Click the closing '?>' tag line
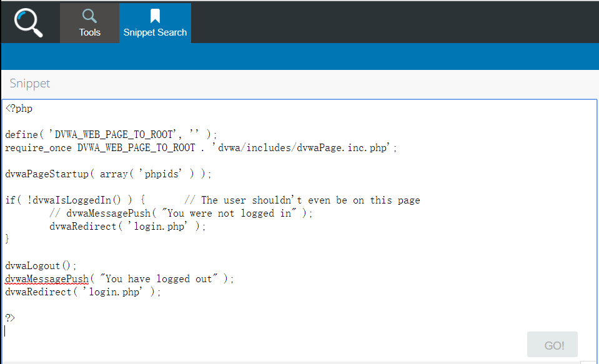599x364 pixels. (x=10, y=318)
